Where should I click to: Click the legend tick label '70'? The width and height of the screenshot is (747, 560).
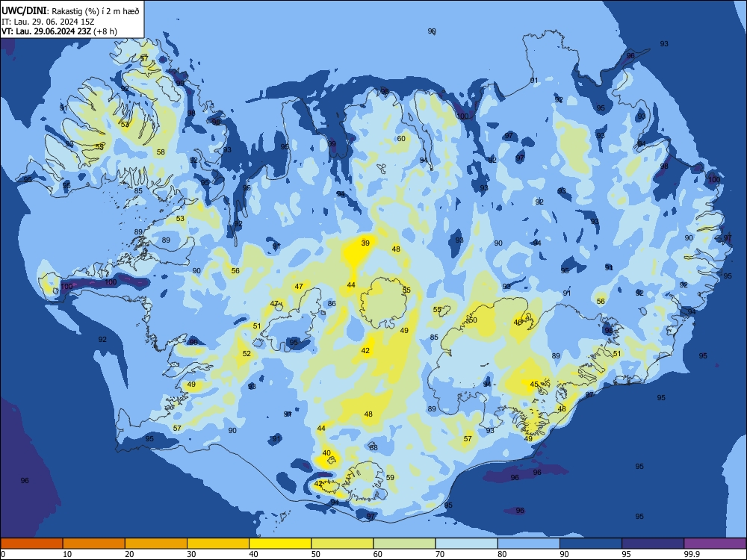[x=440, y=554]
